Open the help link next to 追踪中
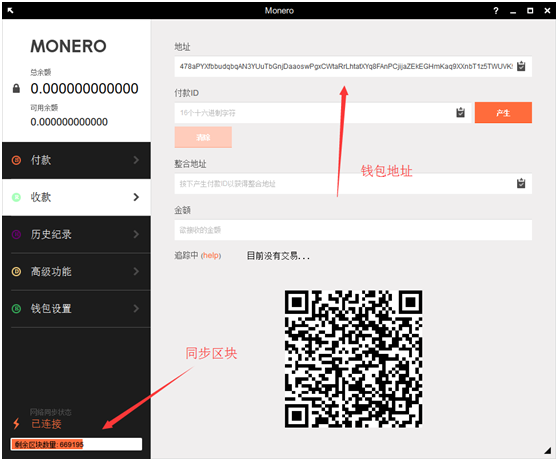Viewport: 558px width, 461px height. (211, 256)
